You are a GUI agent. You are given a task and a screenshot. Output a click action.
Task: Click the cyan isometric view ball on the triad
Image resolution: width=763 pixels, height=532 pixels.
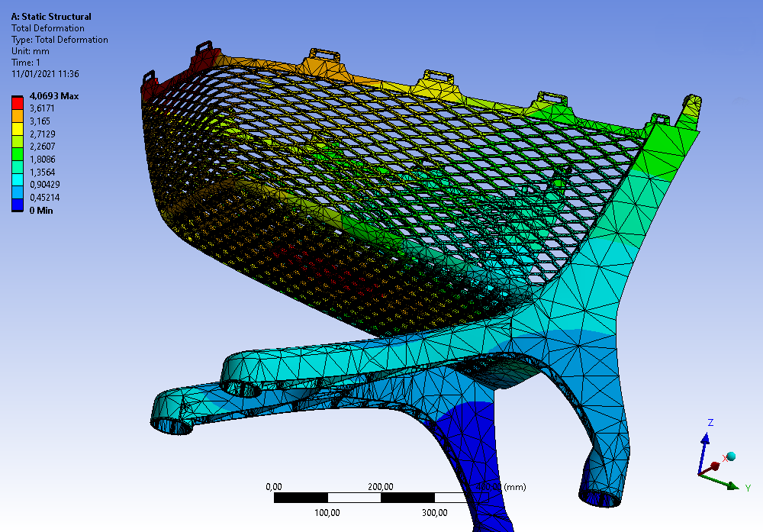coord(731,456)
